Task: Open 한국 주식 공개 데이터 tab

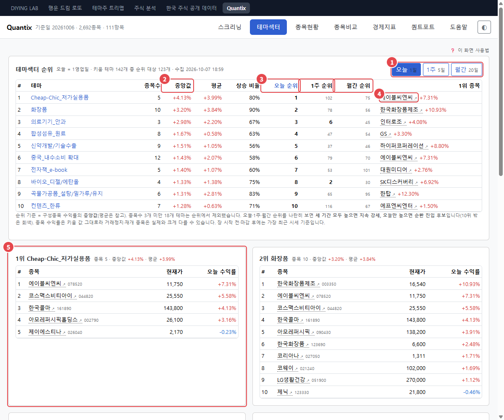Action: pyautogui.click(x=191, y=8)
